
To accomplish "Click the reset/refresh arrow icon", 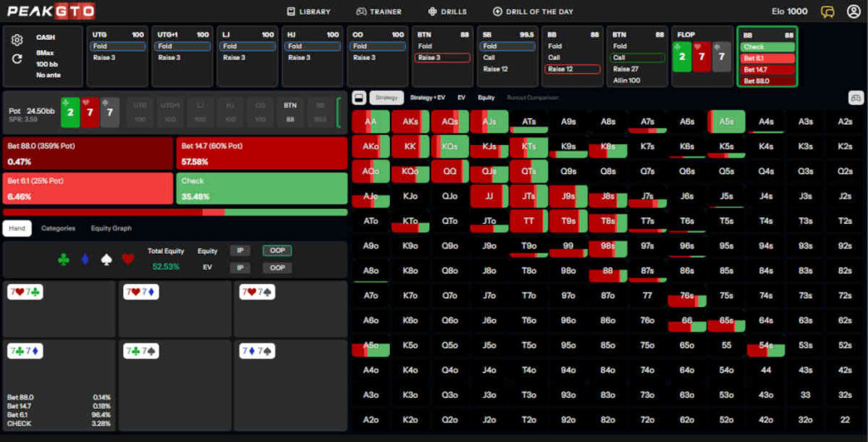I will 17,59.
